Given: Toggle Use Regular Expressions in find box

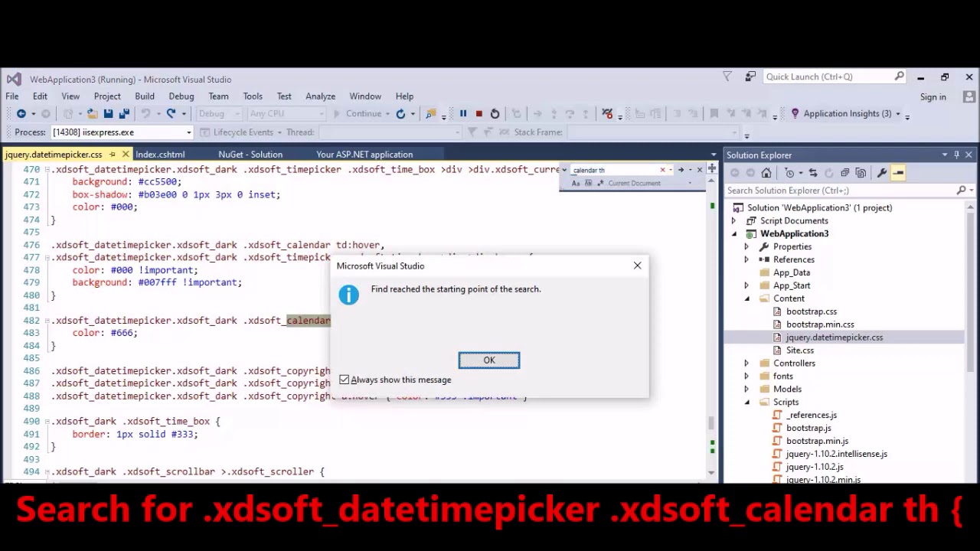Looking at the screenshot, I should (x=600, y=184).
